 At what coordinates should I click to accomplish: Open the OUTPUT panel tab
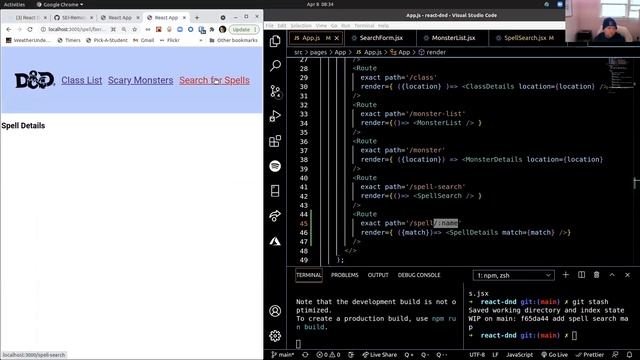click(x=378, y=275)
